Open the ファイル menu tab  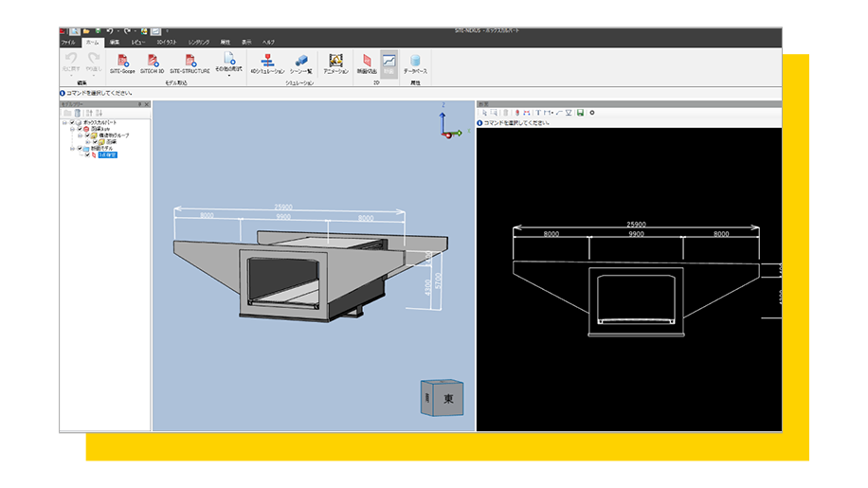click(68, 43)
